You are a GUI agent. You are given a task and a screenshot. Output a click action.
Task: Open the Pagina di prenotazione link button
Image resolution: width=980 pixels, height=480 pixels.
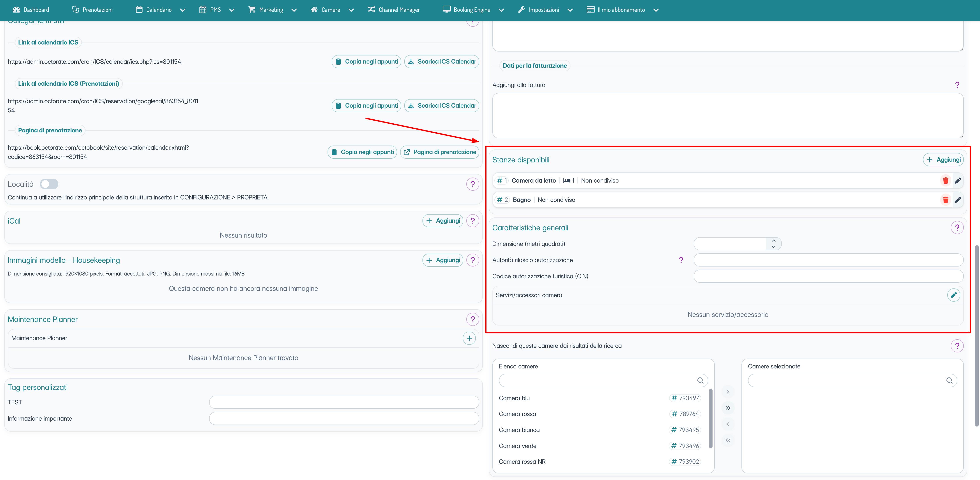coord(439,152)
